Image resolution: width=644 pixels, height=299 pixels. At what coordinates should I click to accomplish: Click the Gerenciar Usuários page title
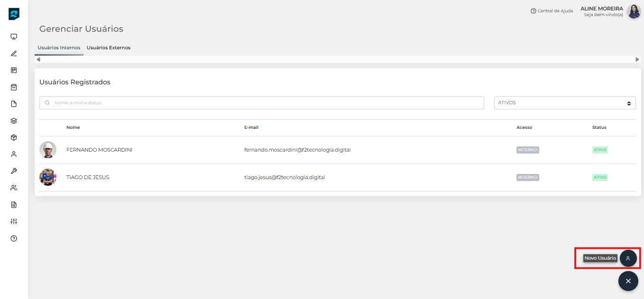[81, 29]
